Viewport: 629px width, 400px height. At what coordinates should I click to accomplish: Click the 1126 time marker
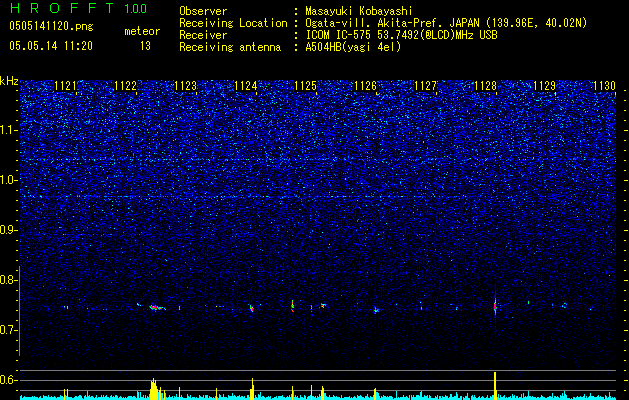tap(365, 86)
